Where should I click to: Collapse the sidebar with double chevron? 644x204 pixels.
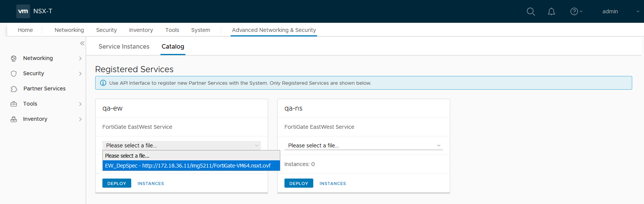click(82, 43)
